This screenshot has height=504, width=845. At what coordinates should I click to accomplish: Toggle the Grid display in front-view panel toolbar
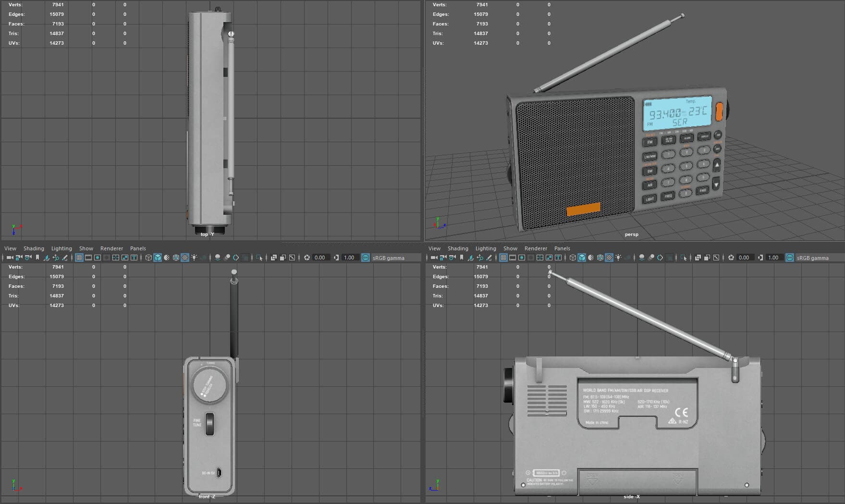(79, 258)
